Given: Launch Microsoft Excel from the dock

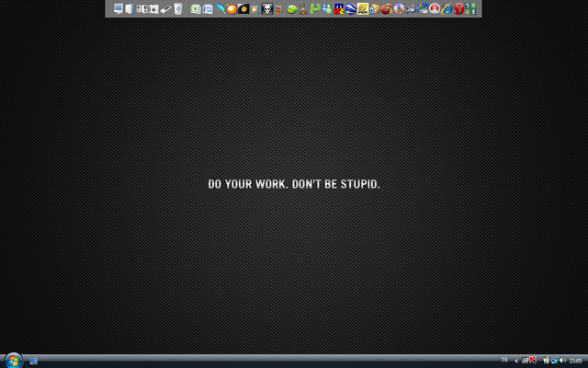Looking at the screenshot, I should [x=196, y=9].
